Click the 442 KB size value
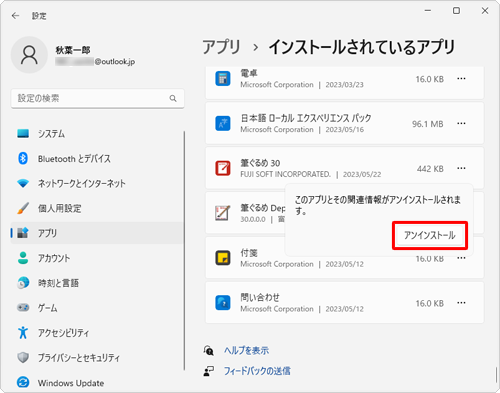This screenshot has height=393, width=500. (430, 169)
